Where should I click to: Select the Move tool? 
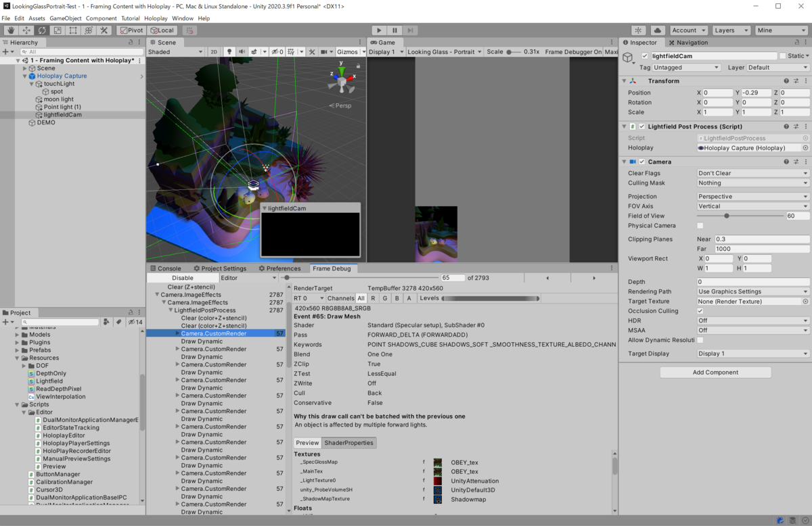pyautogui.click(x=26, y=30)
